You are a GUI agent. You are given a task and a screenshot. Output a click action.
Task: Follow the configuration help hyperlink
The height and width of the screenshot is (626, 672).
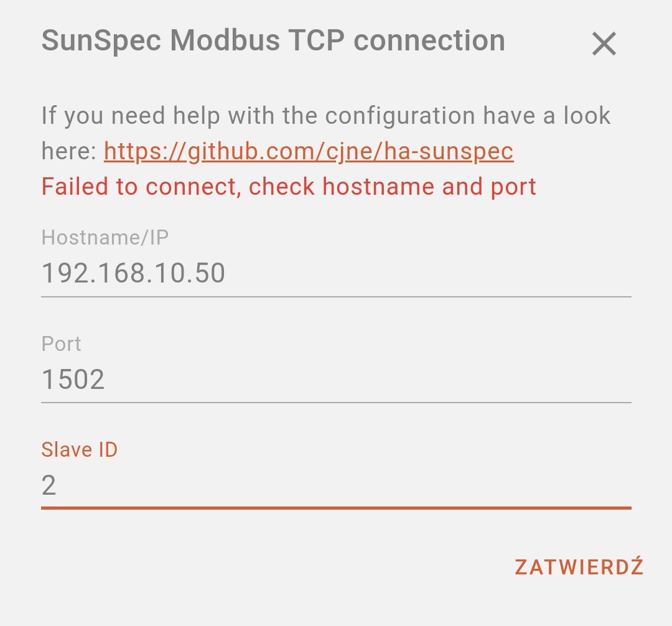pyautogui.click(x=308, y=151)
